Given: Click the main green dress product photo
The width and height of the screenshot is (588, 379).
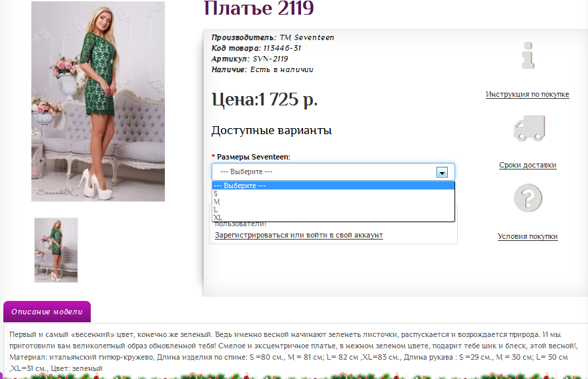Looking at the screenshot, I should pyautogui.click(x=98, y=101).
